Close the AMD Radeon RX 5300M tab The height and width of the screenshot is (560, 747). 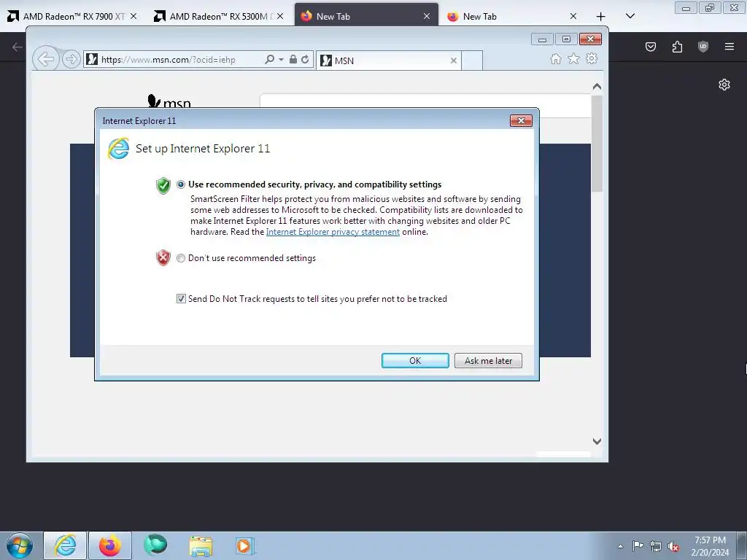click(280, 16)
